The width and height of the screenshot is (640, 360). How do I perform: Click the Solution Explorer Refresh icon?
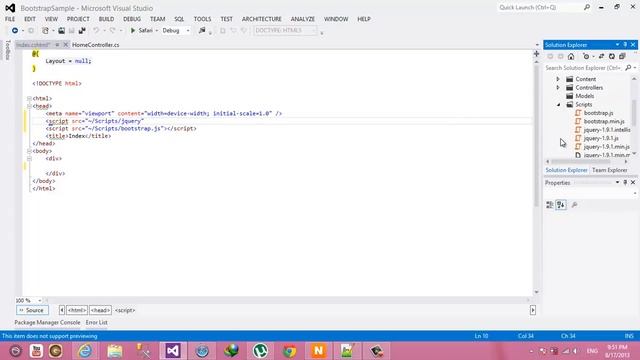pos(611,56)
